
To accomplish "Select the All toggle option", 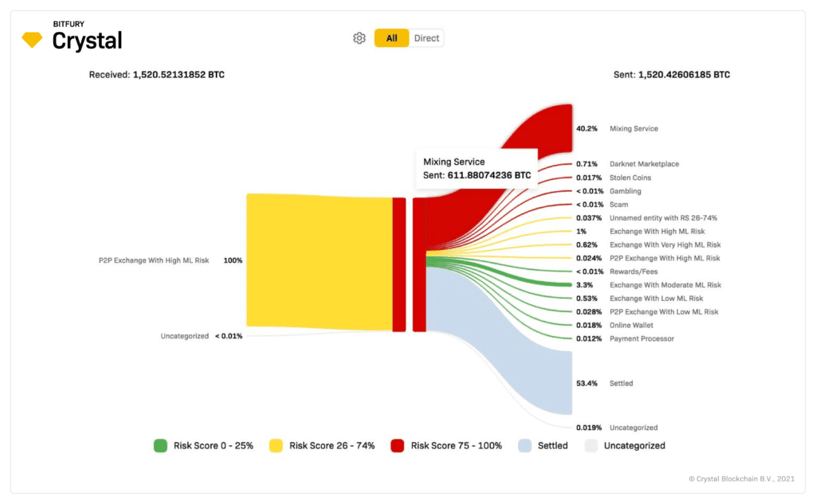I will click(391, 38).
